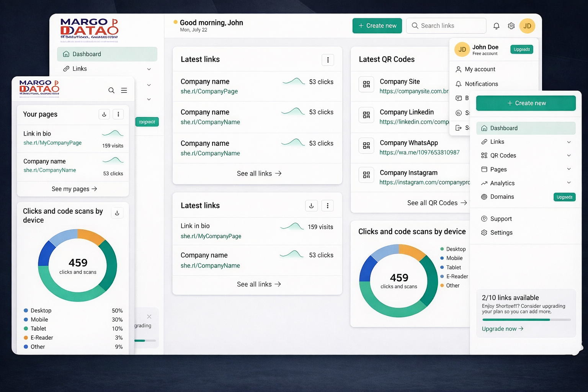Click the notification bell icon in header
This screenshot has height=392, width=588.
[496, 26]
